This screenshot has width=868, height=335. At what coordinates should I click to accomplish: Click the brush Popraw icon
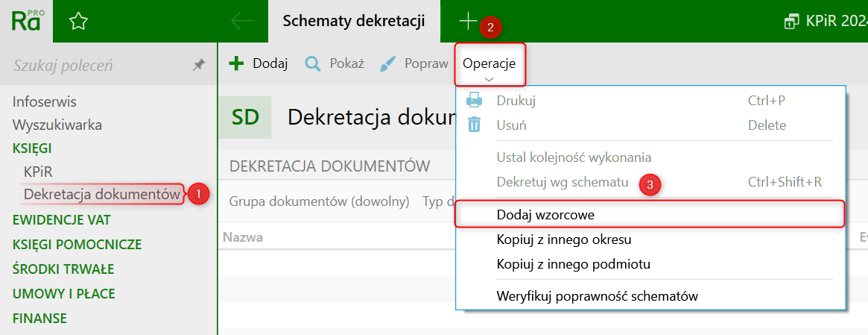pyautogui.click(x=387, y=64)
